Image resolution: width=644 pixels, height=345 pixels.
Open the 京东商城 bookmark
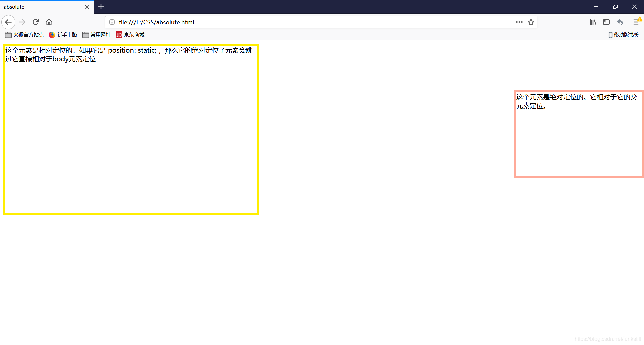(x=130, y=35)
